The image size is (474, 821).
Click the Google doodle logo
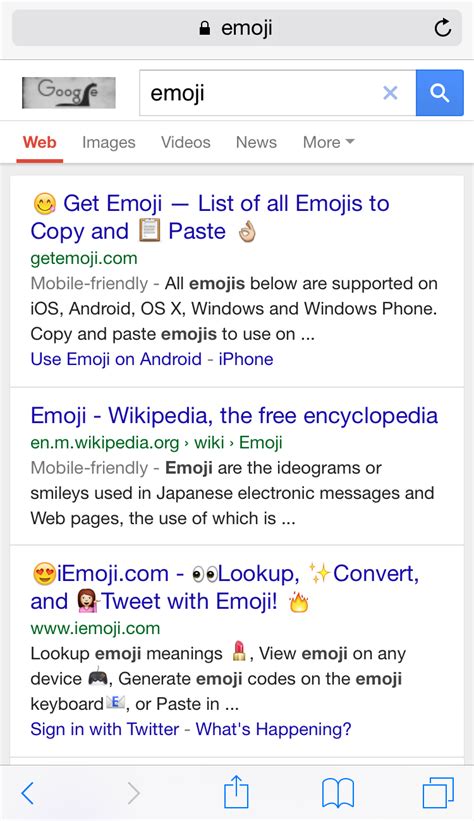coord(69,93)
